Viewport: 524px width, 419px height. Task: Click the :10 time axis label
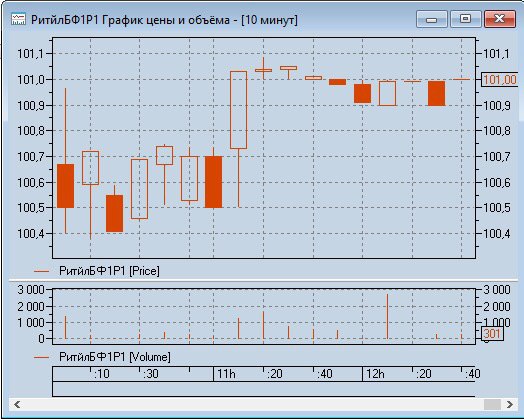click(102, 374)
